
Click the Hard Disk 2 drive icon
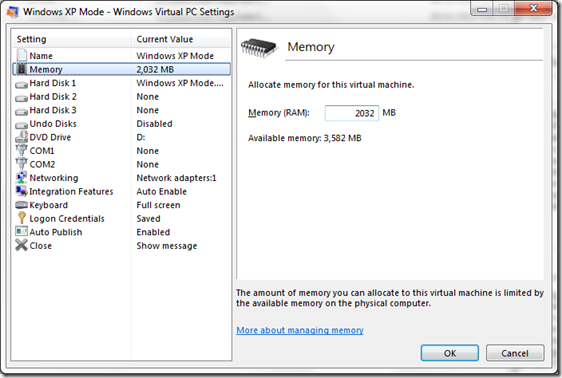tap(22, 98)
